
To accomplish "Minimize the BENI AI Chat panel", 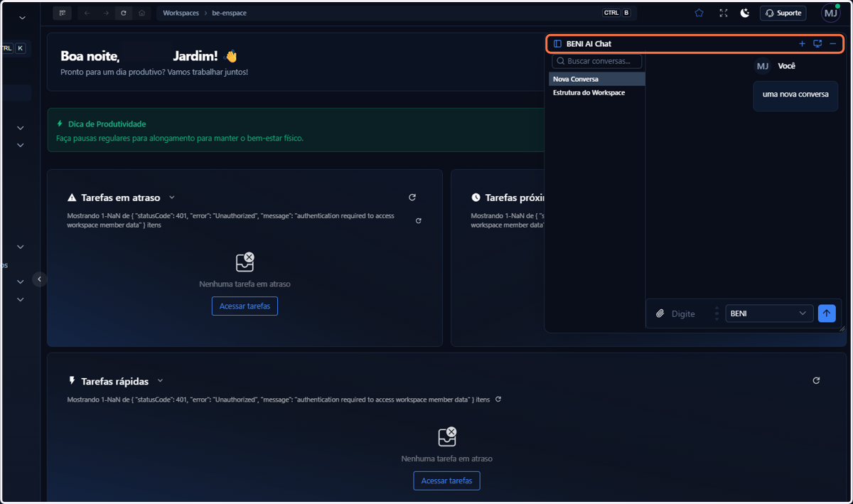I will pos(833,44).
